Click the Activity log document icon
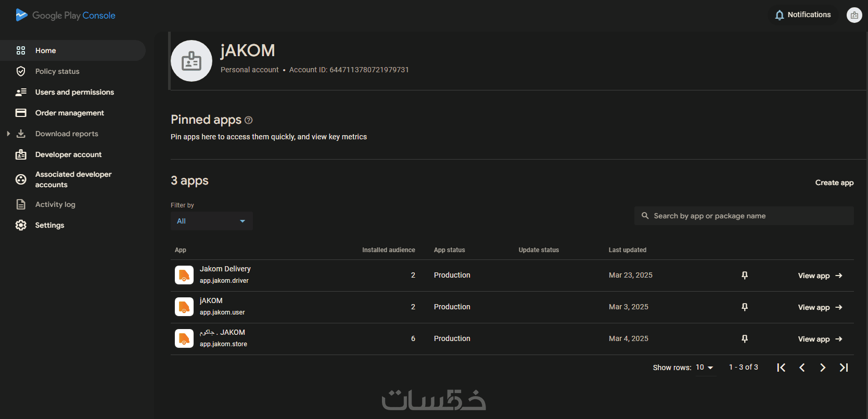This screenshot has width=868, height=419. (x=21, y=204)
